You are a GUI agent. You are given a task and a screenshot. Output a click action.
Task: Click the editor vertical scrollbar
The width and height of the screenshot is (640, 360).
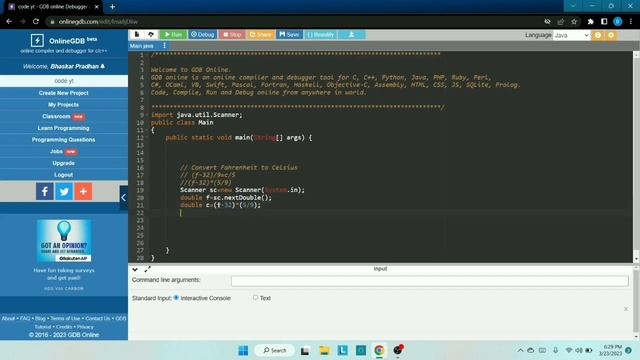point(636,157)
